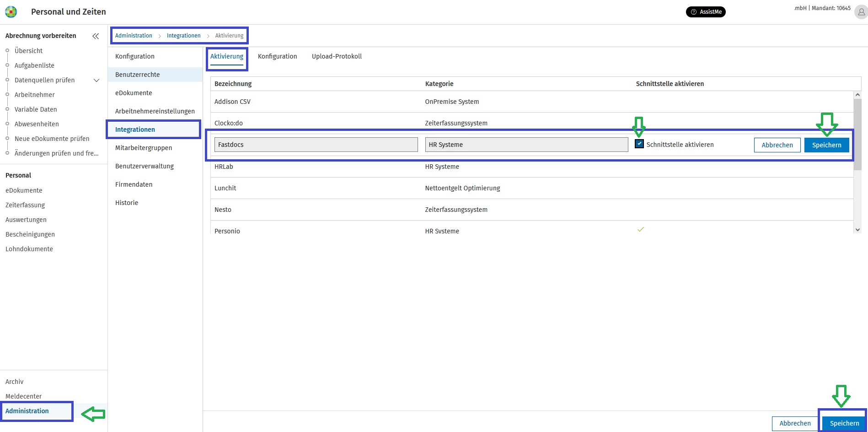Viewport: 868px width, 432px height.
Task: Open AssistMe help button
Action: [x=706, y=12]
